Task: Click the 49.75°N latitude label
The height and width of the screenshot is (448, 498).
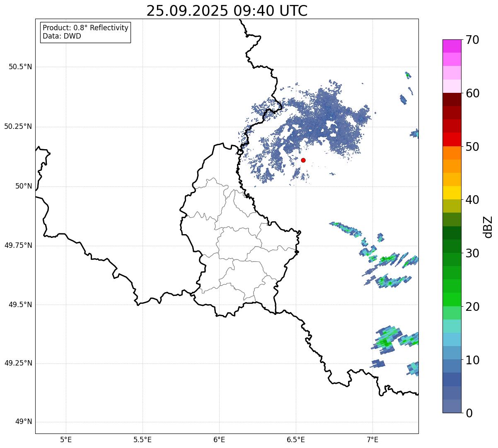Action: tap(18, 245)
